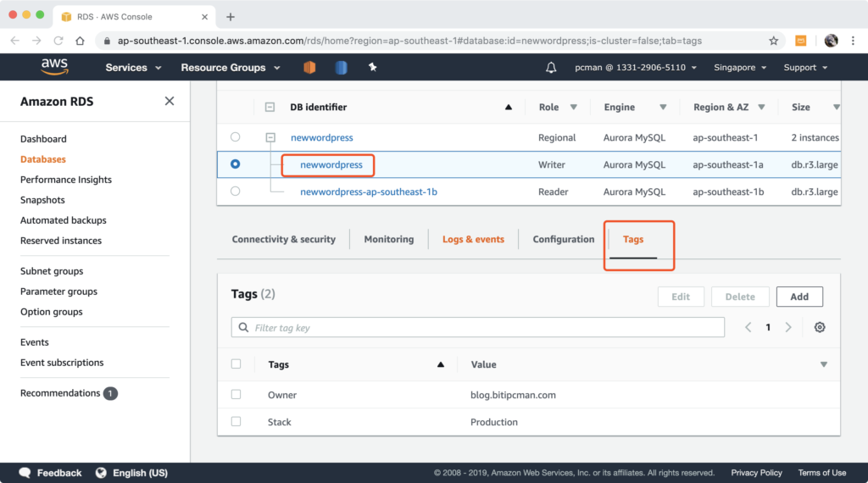Switch to Connectivity & security tab
This screenshot has width=868, height=483.
point(283,239)
